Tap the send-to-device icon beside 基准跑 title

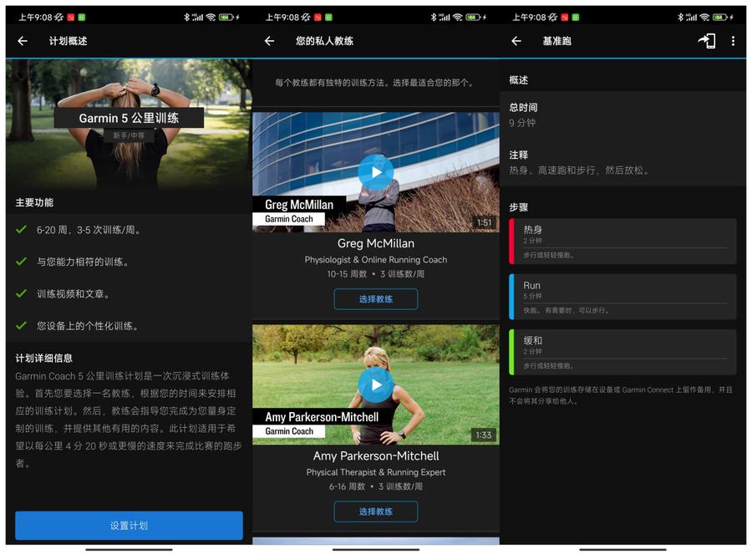pyautogui.click(x=706, y=40)
